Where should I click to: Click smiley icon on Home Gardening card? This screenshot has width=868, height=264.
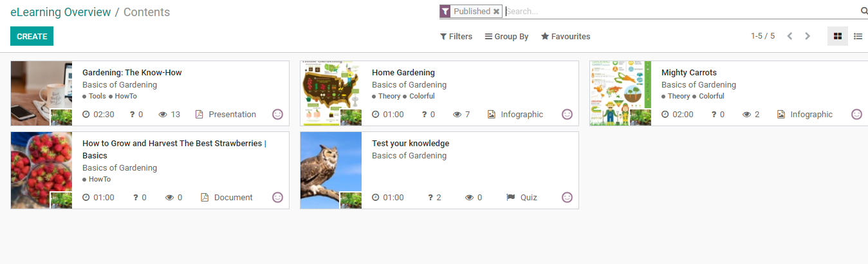(567, 114)
